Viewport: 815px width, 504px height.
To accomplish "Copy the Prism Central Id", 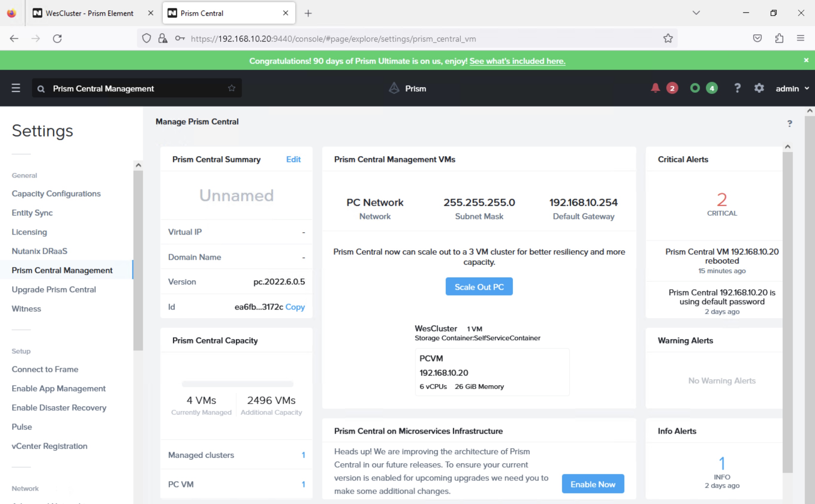I will (x=295, y=307).
